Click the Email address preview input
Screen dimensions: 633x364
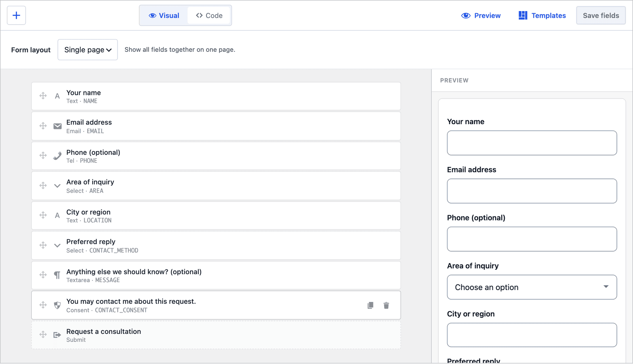pyautogui.click(x=532, y=191)
